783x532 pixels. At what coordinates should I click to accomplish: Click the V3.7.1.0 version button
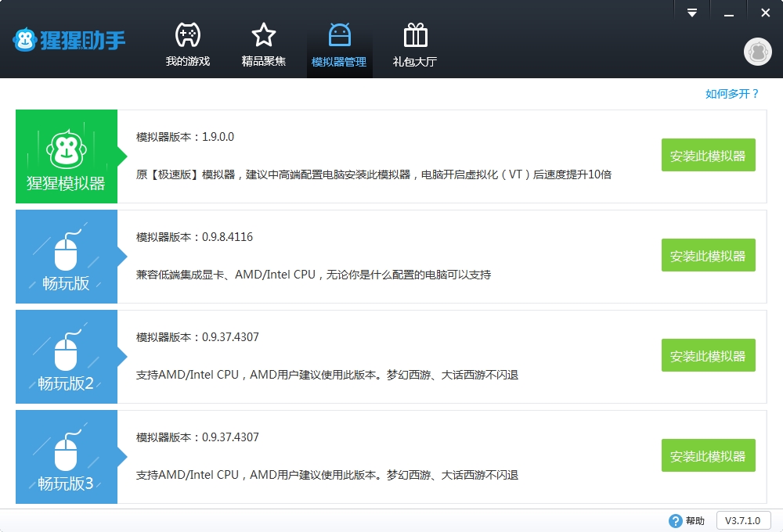coord(743,521)
